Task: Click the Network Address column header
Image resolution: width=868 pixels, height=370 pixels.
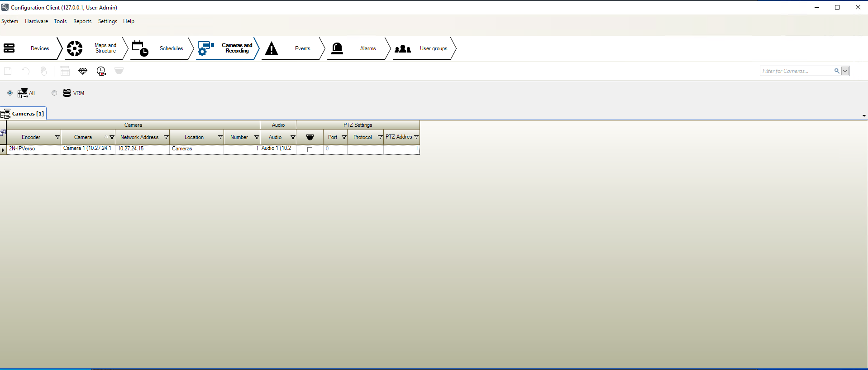Action: pos(139,137)
